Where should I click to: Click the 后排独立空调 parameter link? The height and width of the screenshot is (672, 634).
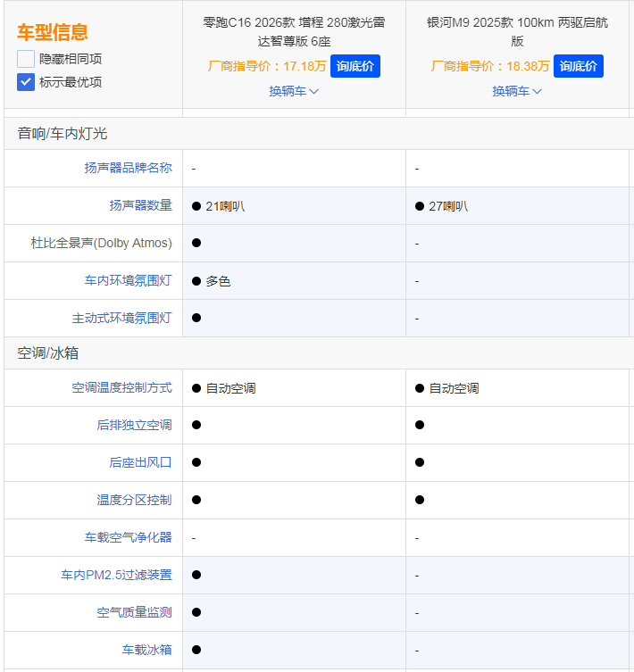click(x=134, y=425)
